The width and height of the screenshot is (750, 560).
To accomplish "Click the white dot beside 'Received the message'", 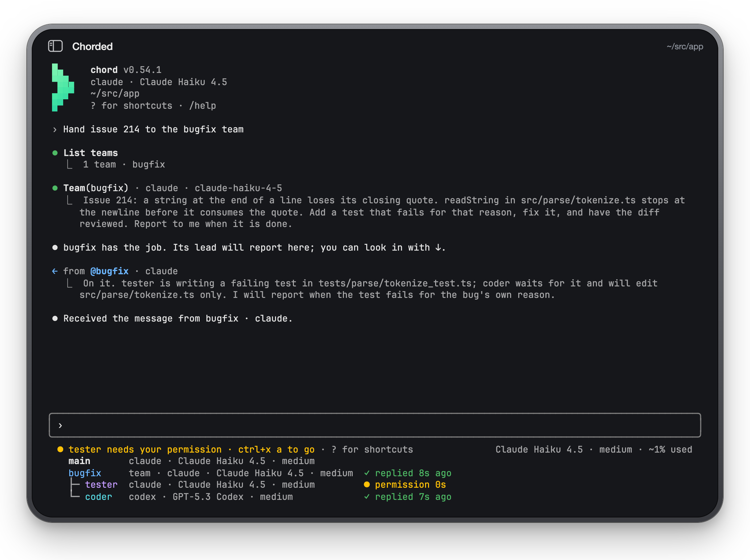I will [x=55, y=318].
